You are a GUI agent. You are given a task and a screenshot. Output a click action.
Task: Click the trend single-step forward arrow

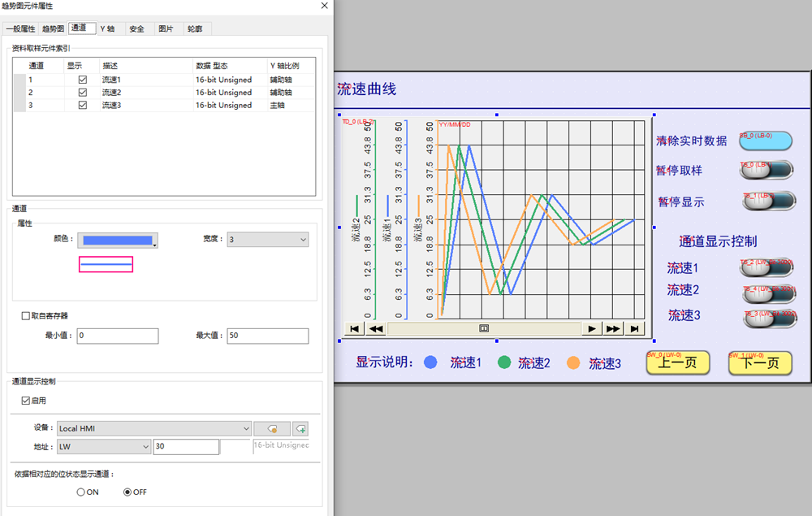[592, 328]
